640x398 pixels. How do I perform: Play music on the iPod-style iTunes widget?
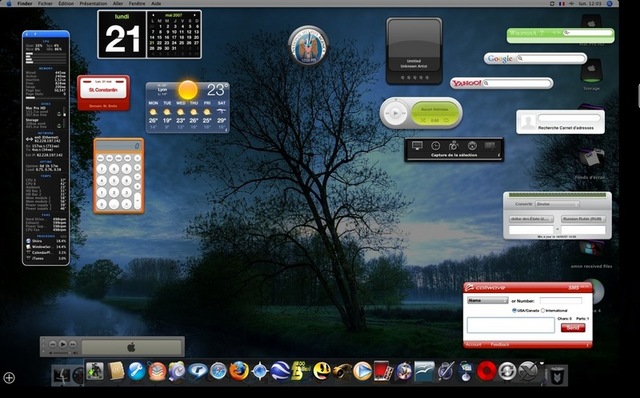coord(395,113)
